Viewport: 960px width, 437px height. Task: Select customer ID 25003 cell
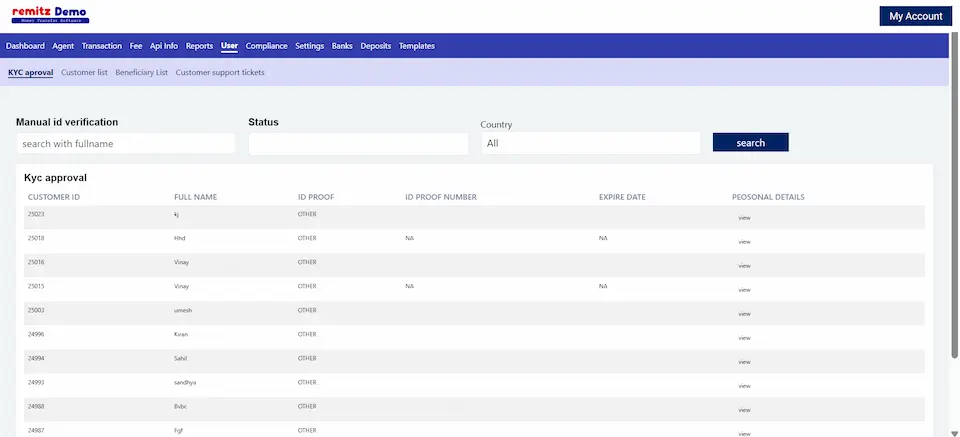pos(36,310)
